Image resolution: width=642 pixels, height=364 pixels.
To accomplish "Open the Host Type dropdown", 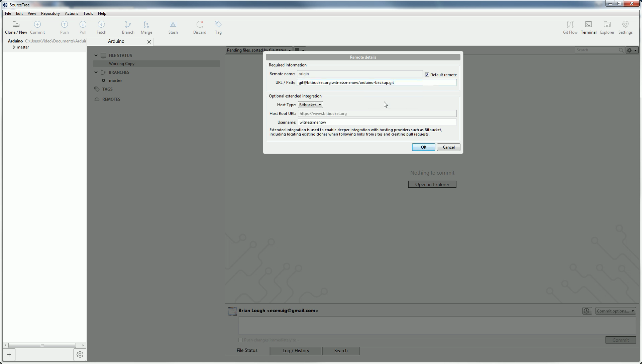I will click(310, 105).
